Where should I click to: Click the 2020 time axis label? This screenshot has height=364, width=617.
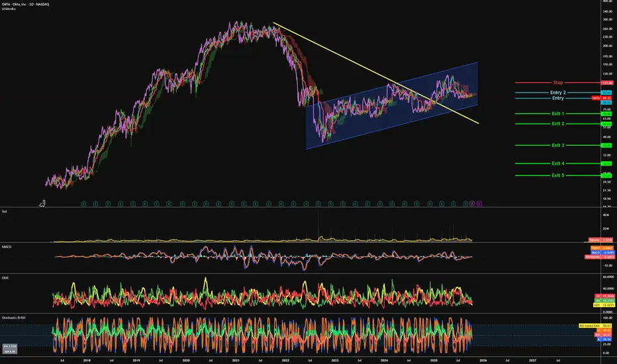point(186,360)
